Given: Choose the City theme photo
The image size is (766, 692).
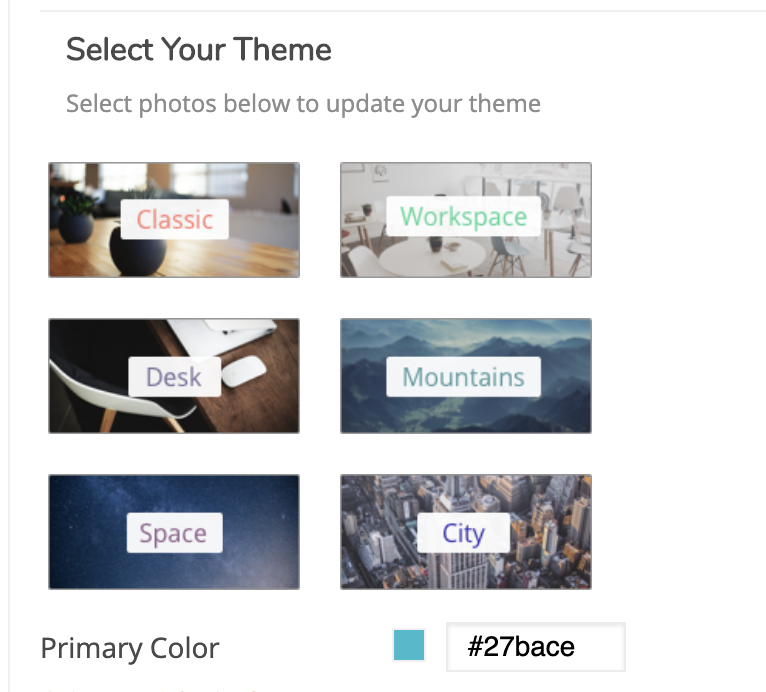Looking at the screenshot, I should click(466, 532).
